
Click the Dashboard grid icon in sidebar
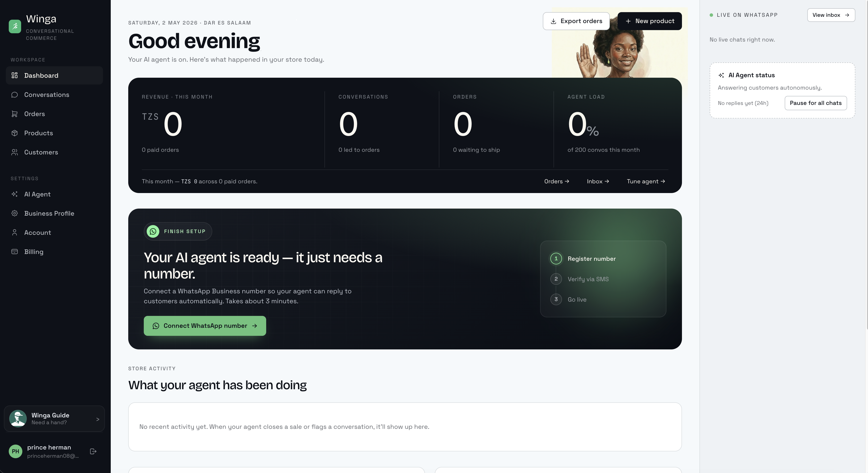click(x=15, y=76)
